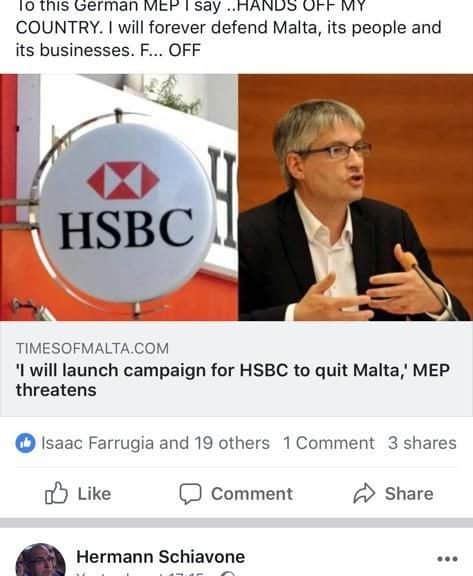Click the Comment button label

pos(252,494)
